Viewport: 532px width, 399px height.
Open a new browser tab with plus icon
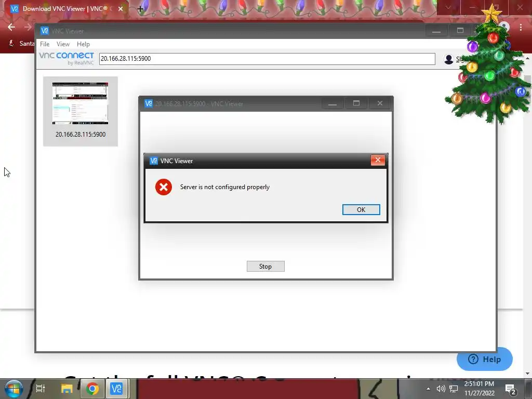click(140, 9)
